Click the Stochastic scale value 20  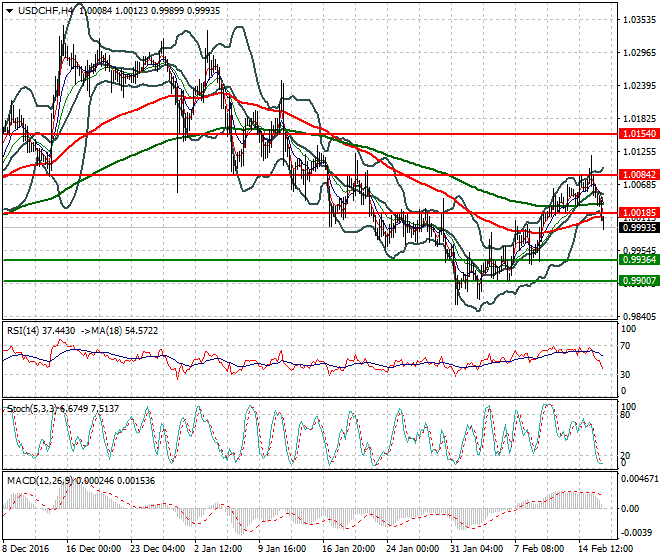click(625, 456)
